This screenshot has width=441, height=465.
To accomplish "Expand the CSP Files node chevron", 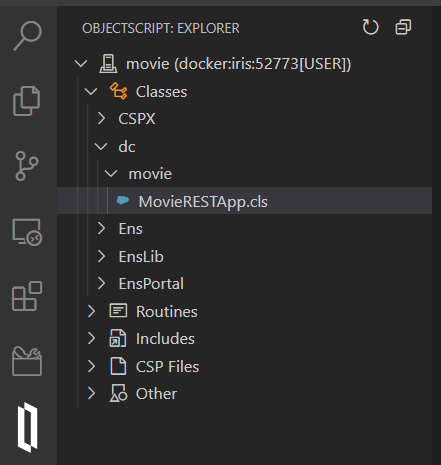I will point(91,366).
